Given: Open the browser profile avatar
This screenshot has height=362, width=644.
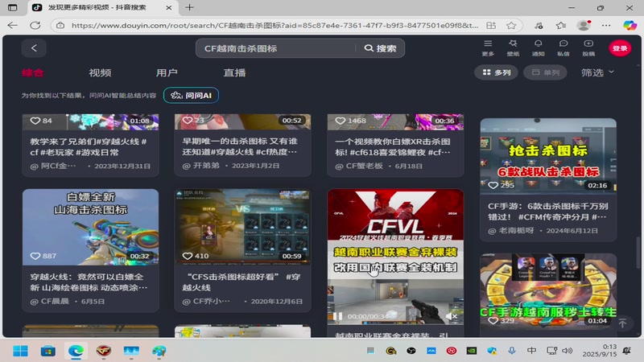Looking at the screenshot, I should (583, 26).
